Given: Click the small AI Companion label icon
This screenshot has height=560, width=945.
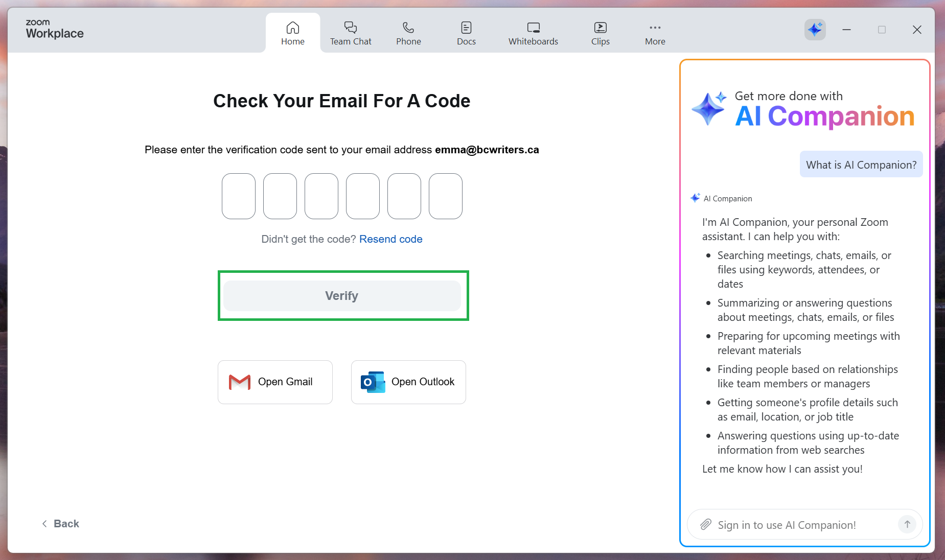Looking at the screenshot, I should tap(695, 198).
